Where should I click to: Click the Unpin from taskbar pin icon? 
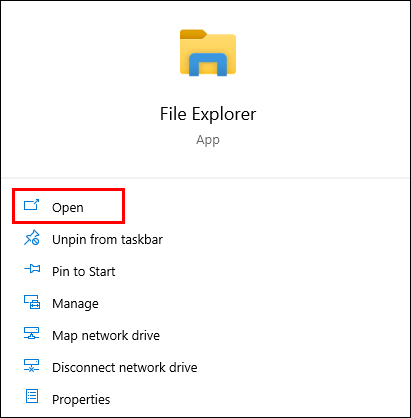tap(32, 238)
